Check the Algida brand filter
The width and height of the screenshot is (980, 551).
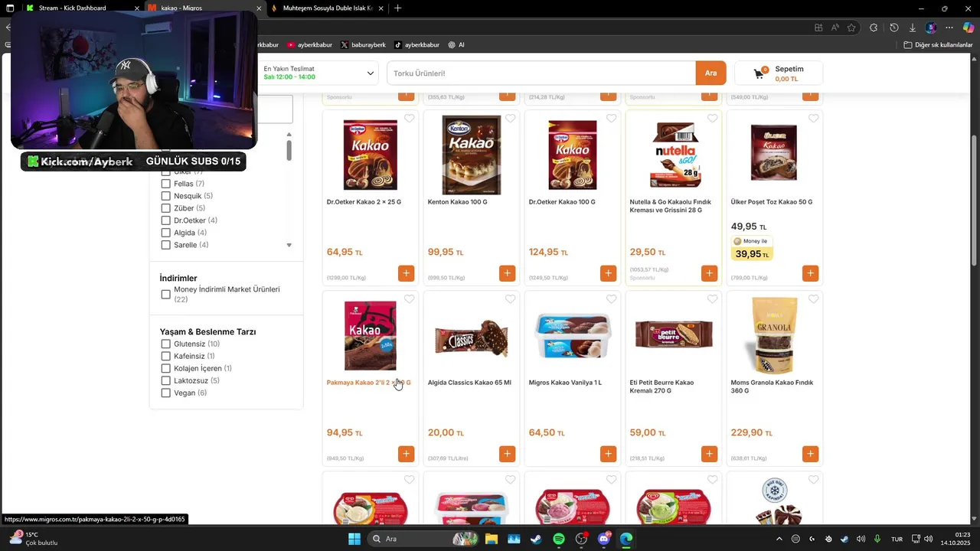(165, 233)
